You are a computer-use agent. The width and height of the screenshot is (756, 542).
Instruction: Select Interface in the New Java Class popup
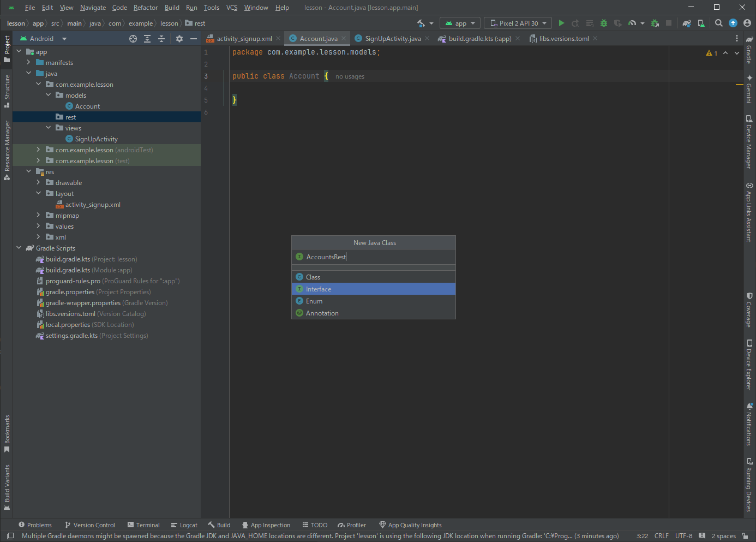(374, 289)
